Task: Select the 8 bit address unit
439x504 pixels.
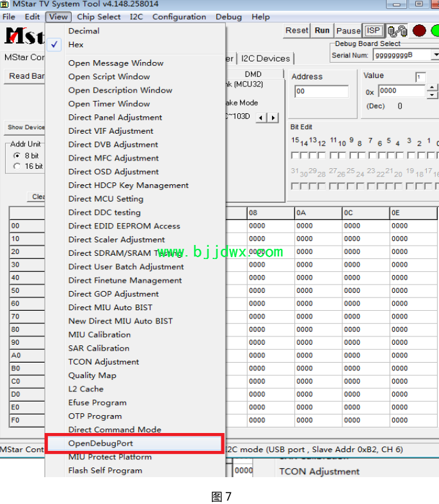Action: pos(17,155)
